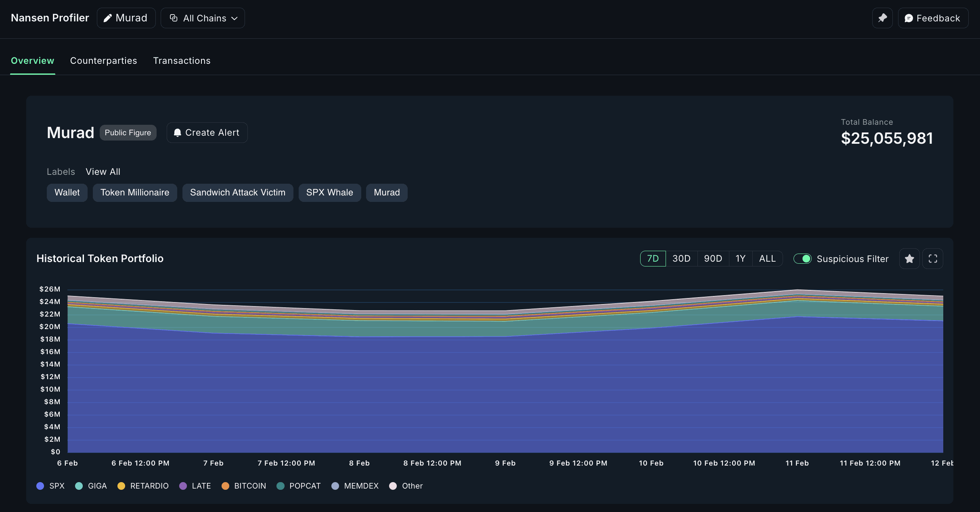The height and width of the screenshot is (512, 980).
Task: Click the Feedback chat bubble icon
Action: (909, 18)
